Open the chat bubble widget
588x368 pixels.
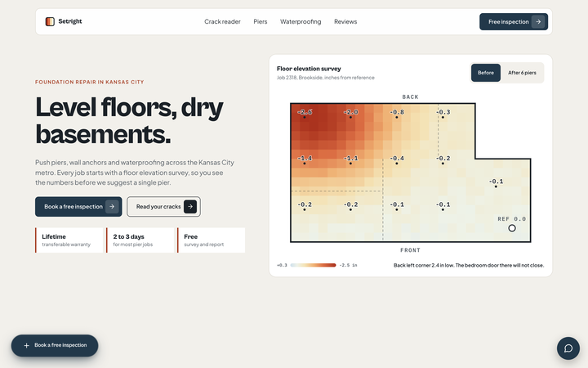coord(568,348)
